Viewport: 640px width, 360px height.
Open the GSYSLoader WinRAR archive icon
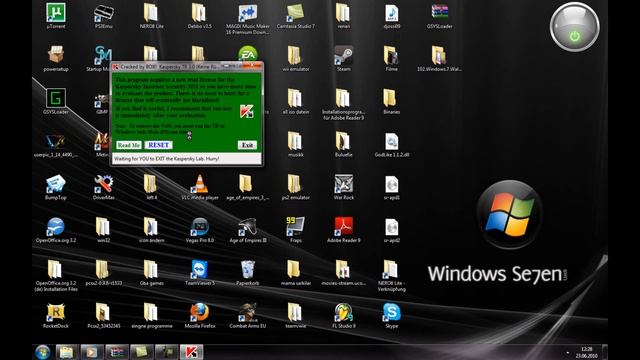pos(440,16)
